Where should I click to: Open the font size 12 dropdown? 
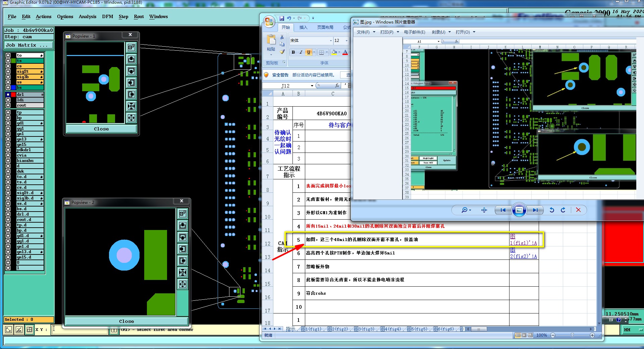(x=346, y=41)
